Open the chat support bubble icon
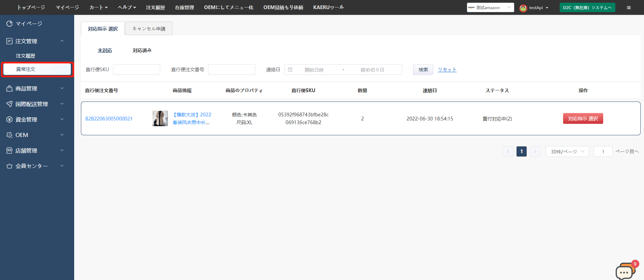Screen dimensions: 644x280 tap(624, 271)
